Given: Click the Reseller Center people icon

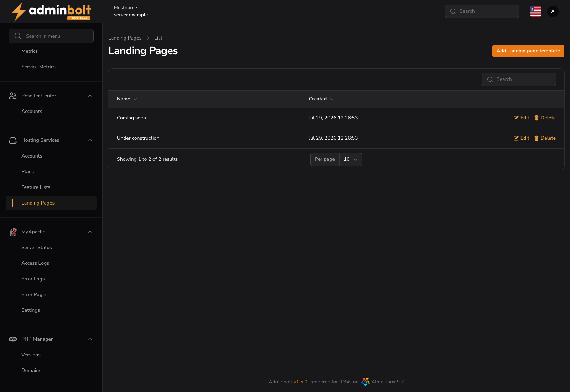Looking at the screenshot, I should click(13, 96).
